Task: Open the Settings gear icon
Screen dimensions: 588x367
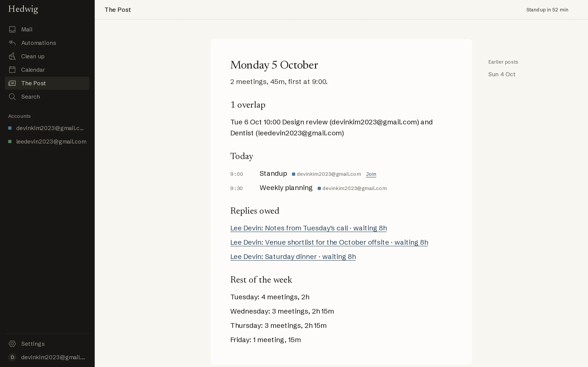Action: click(12, 344)
